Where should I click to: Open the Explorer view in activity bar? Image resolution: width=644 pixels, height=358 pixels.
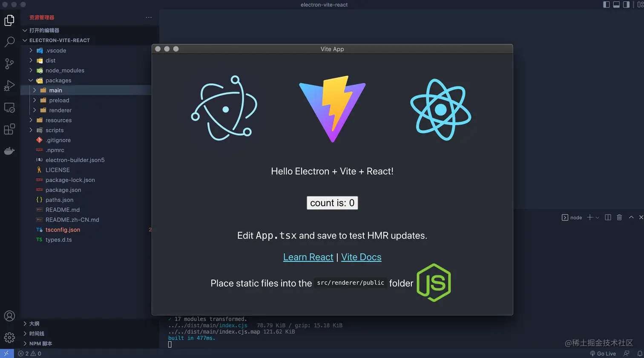pos(9,20)
